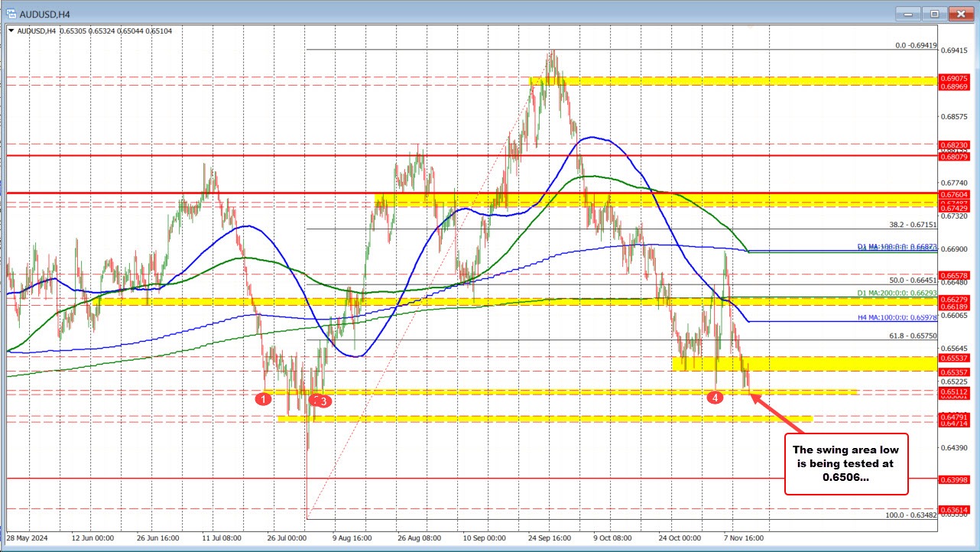The height and width of the screenshot is (552, 980).
Task: Select the red circled marker numbered 3
Action: pyautogui.click(x=322, y=400)
